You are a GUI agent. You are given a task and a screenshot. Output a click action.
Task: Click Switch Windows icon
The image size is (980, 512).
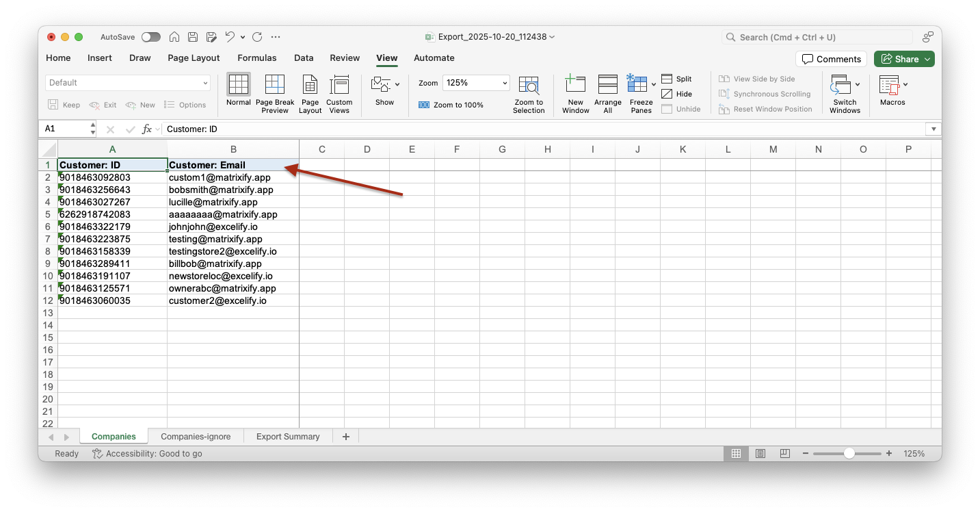[840, 85]
